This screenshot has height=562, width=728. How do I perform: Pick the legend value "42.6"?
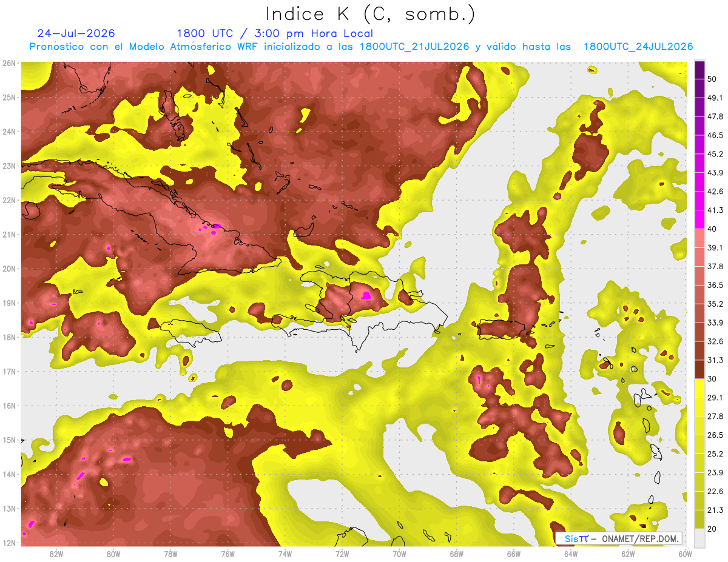(715, 192)
